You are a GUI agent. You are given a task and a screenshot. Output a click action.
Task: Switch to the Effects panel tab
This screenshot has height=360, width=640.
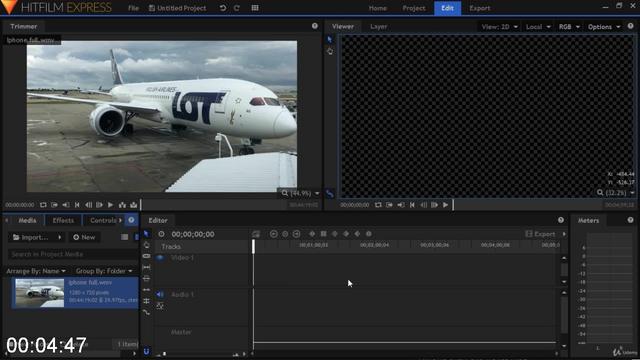[x=63, y=220]
